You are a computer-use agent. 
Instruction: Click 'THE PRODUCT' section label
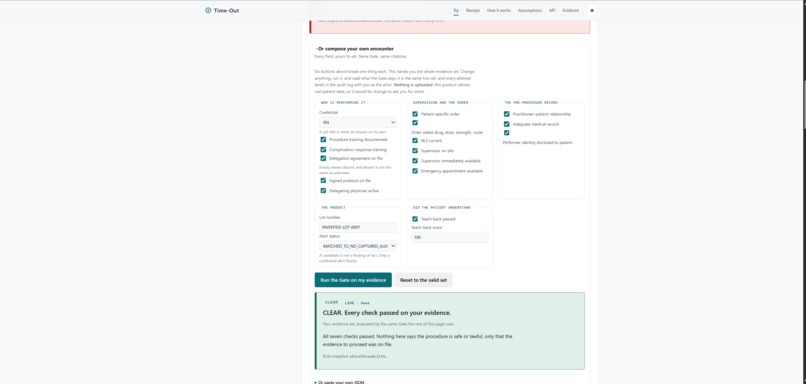333,207
